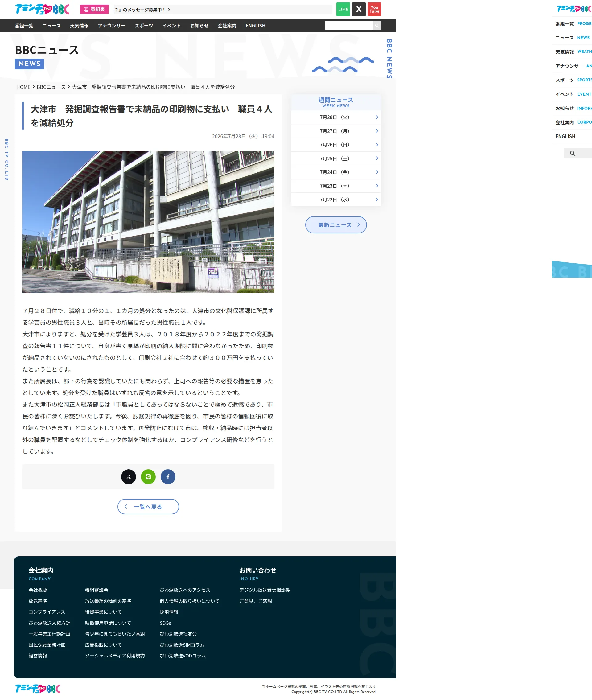Click the search magnifier button in navbar
The image size is (592, 700).
tap(377, 26)
